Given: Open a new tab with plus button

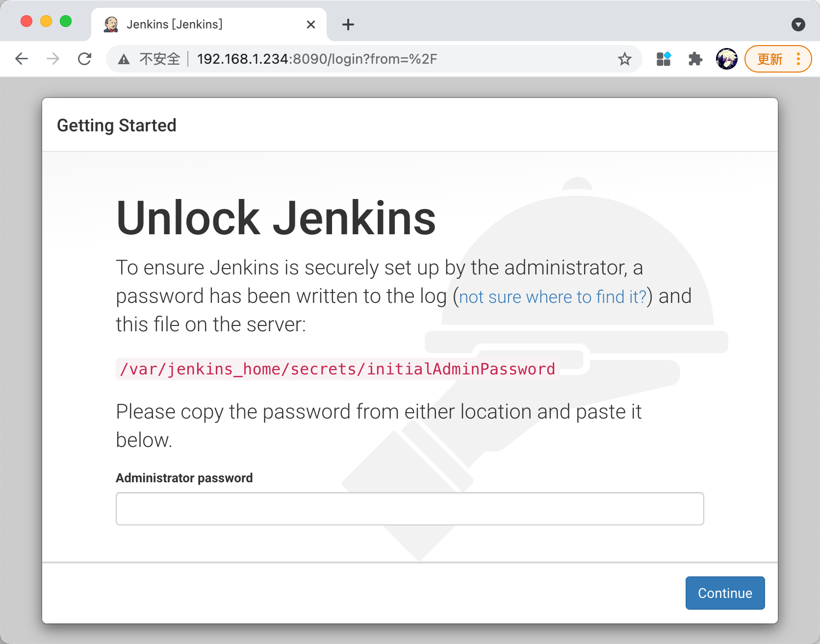Looking at the screenshot, I should tap(348, 25).
